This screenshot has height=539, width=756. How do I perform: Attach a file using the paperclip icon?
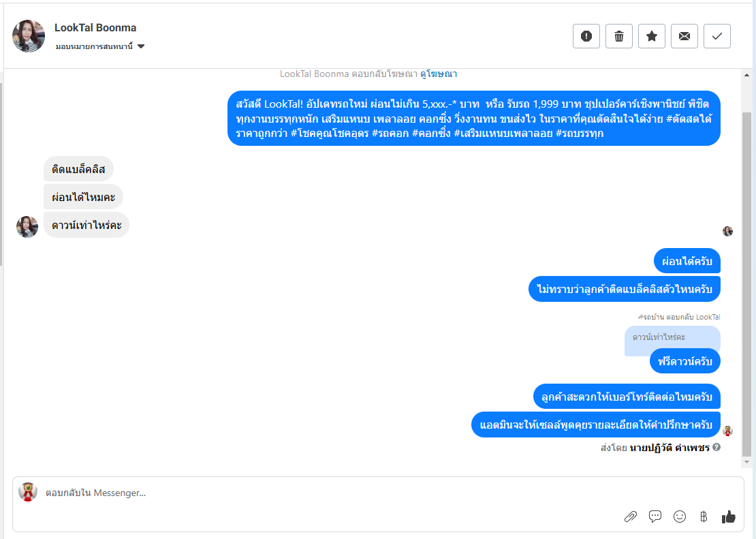point(631,517)
